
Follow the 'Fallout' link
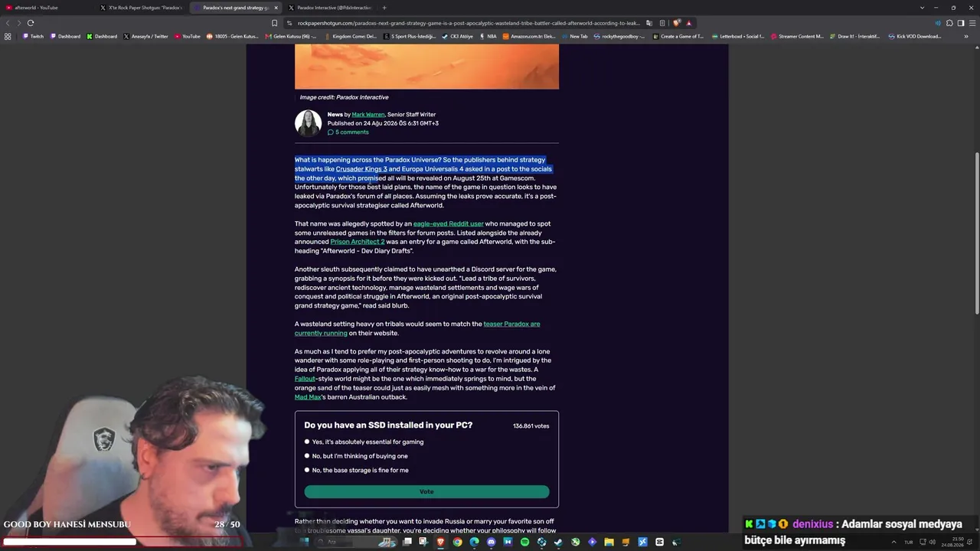point(305,379)
